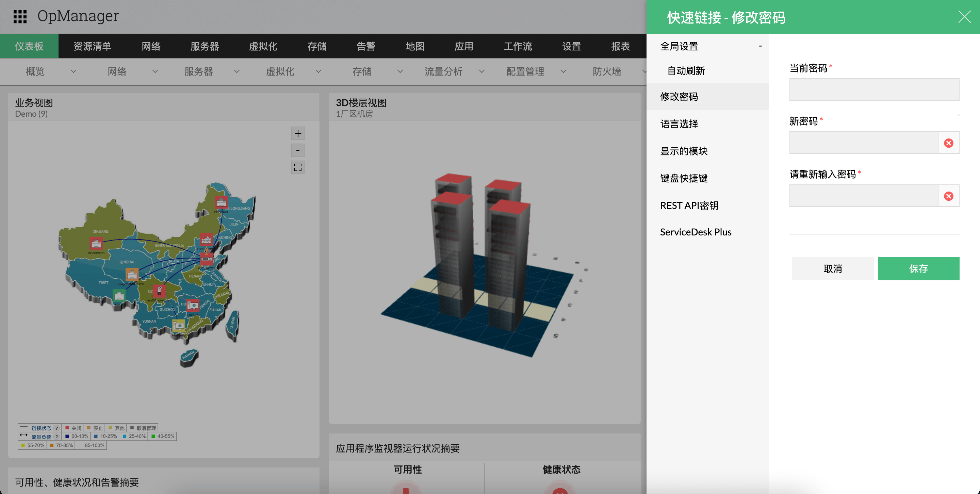Click the 保存 button to save password
This screenshot has height=494, width=980.
click(x=918, y=268)
